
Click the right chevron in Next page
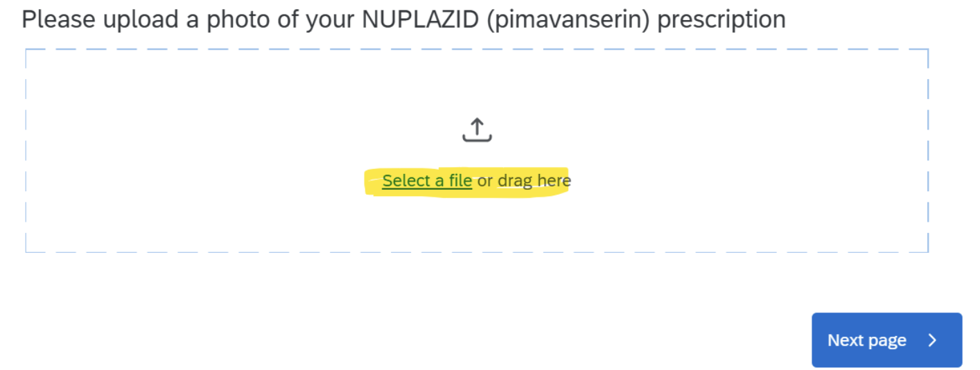click(932, 340)
